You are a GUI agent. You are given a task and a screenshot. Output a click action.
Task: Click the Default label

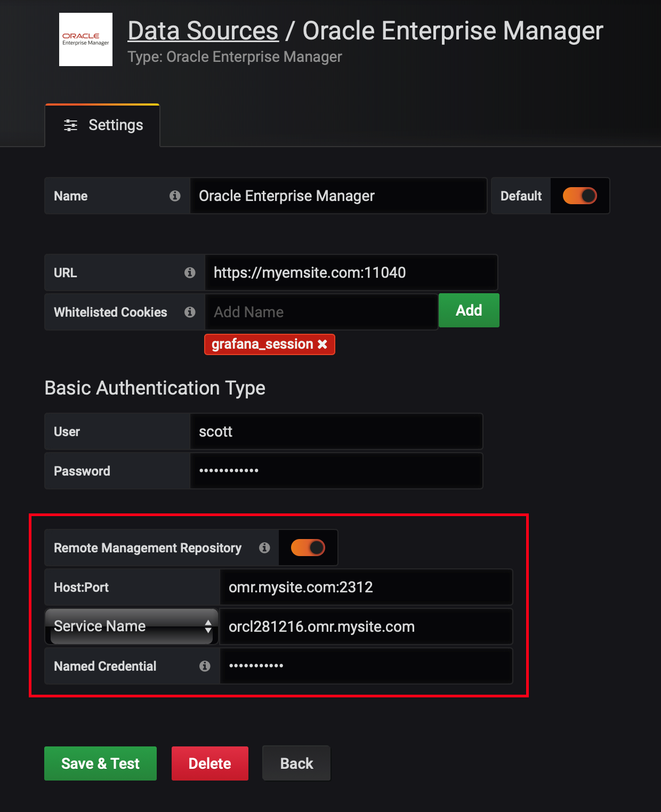[521, 196]
